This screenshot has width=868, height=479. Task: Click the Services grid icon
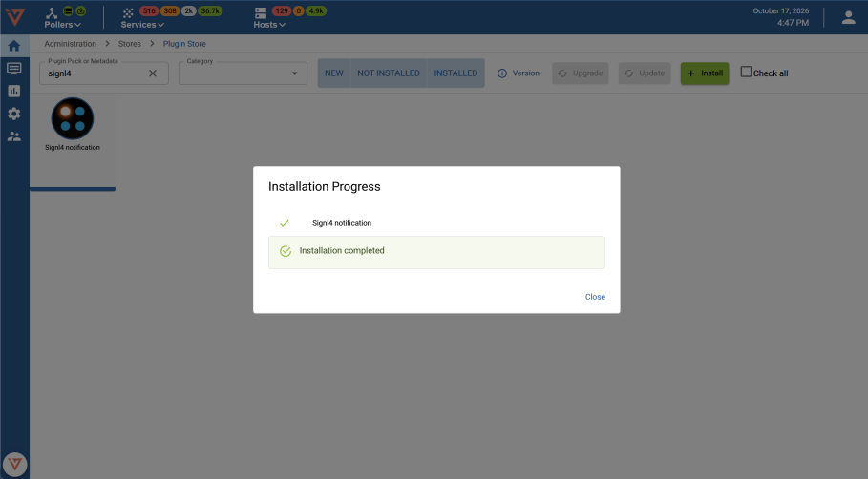[128, 12]
